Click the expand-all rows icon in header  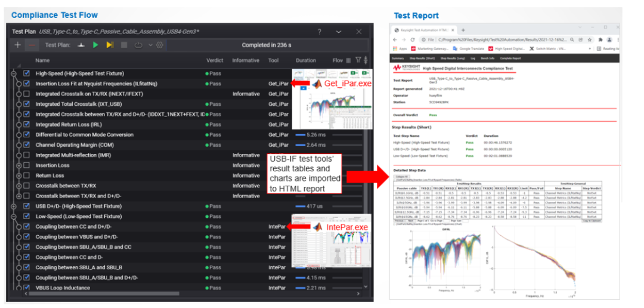(x=366, y=60)
